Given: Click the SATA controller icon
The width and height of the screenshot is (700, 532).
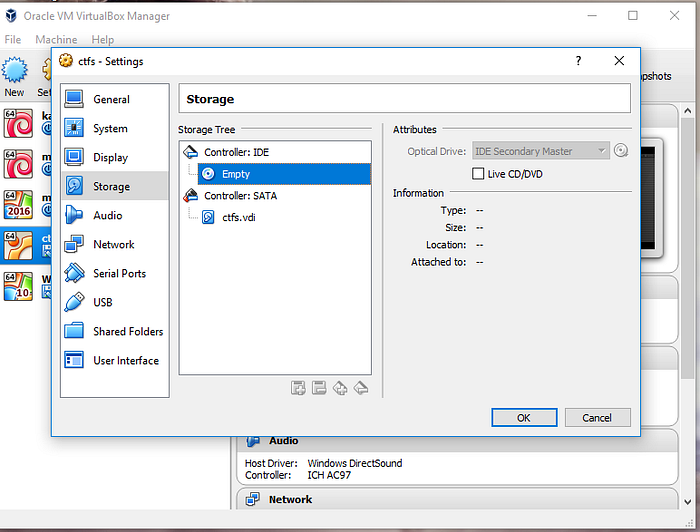Looking at the screenshot, I should click(x=191, y=195).
